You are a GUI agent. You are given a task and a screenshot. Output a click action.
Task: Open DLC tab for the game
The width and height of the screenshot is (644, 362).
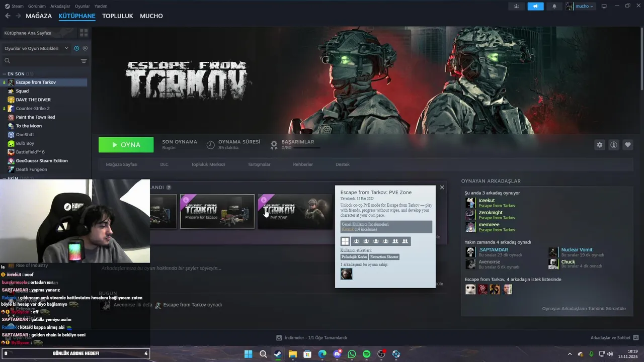165,164
